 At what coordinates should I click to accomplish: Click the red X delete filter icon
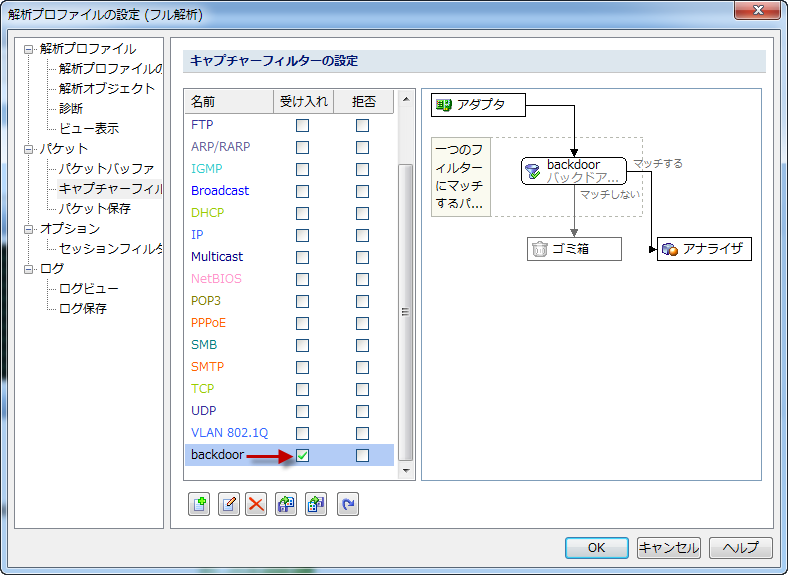coord(257,505)
